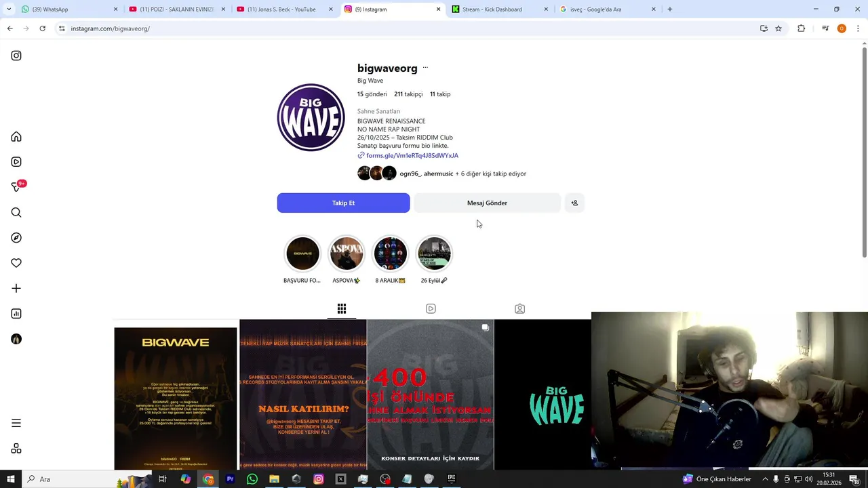The width and height of the screenshot is (868, 488).
Task: Open own profile avatar in the sidebar
Action: pyautogui.click(x=16, y=339)
